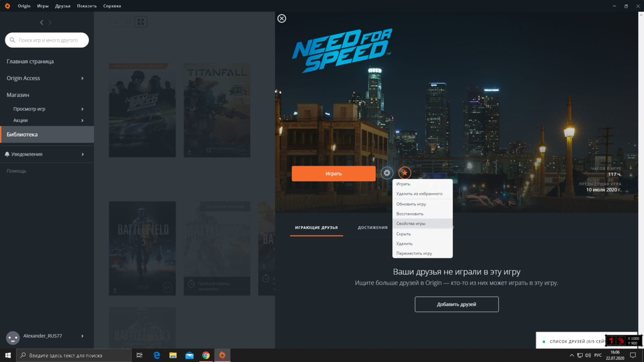This screenshot has height=362, width=644.
Task: Select Переместить игру in the context menu
Action: (x=422, y=253)
